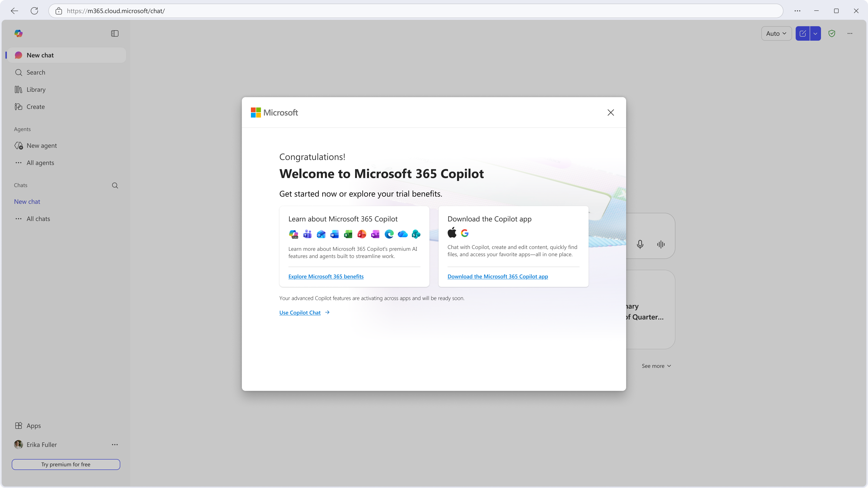
Task: Show All chats list
Action: tap(66, 218)
